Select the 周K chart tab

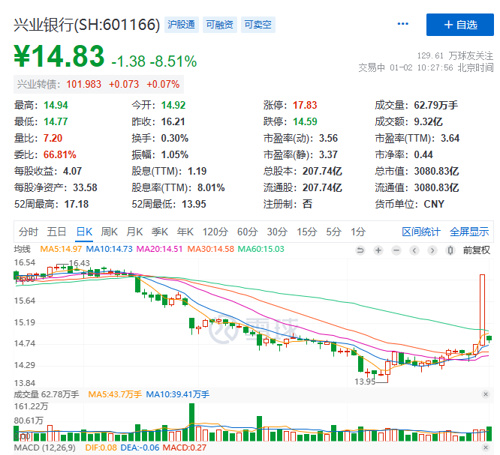coord(109,232)
